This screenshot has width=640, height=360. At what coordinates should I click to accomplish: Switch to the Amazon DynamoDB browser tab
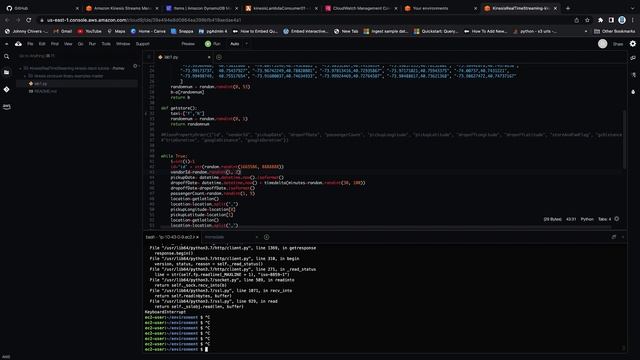tap(202, 8)
